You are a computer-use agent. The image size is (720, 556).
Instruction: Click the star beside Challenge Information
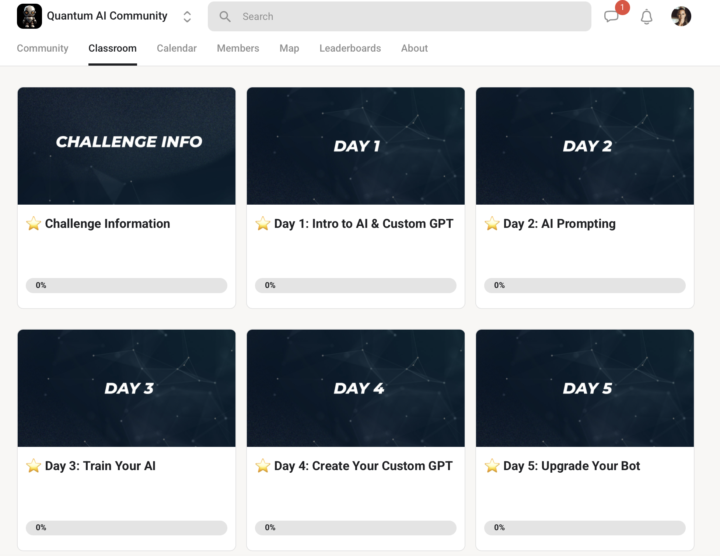click(x=34, y=224)
